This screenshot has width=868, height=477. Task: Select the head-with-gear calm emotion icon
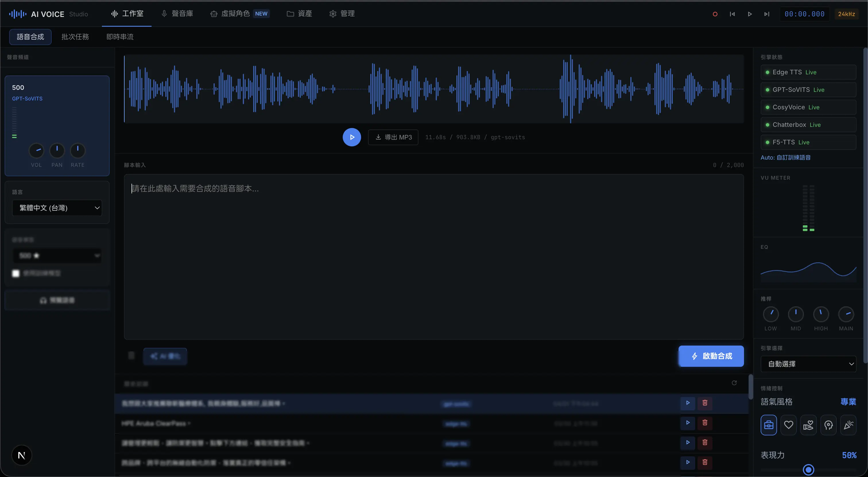tap(829, 425)
